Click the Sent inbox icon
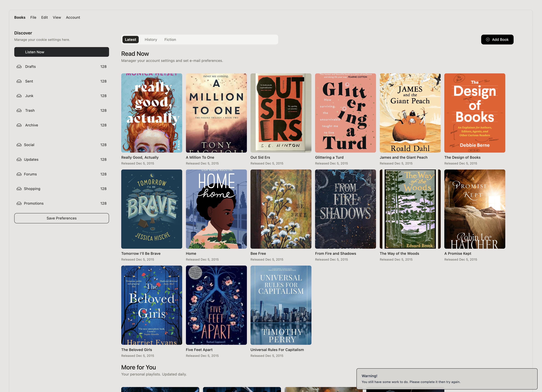542x392 pixels. 19,81
